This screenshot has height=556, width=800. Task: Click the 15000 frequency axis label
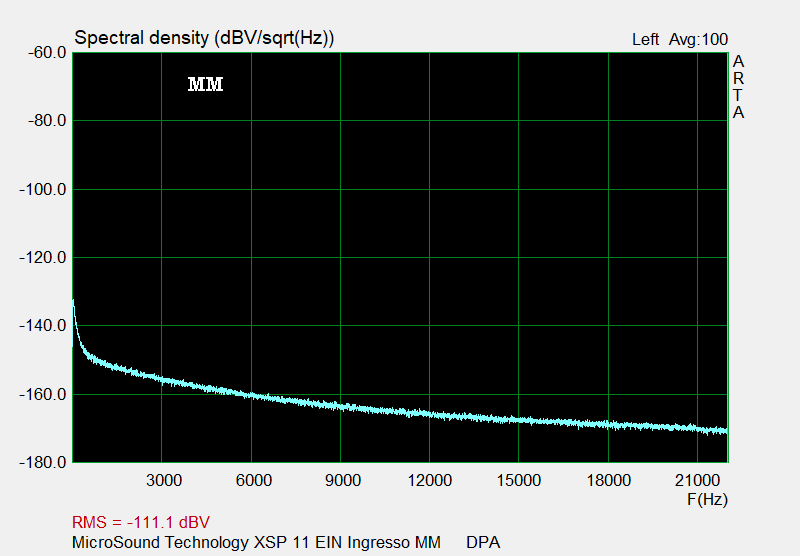[519, 481]
